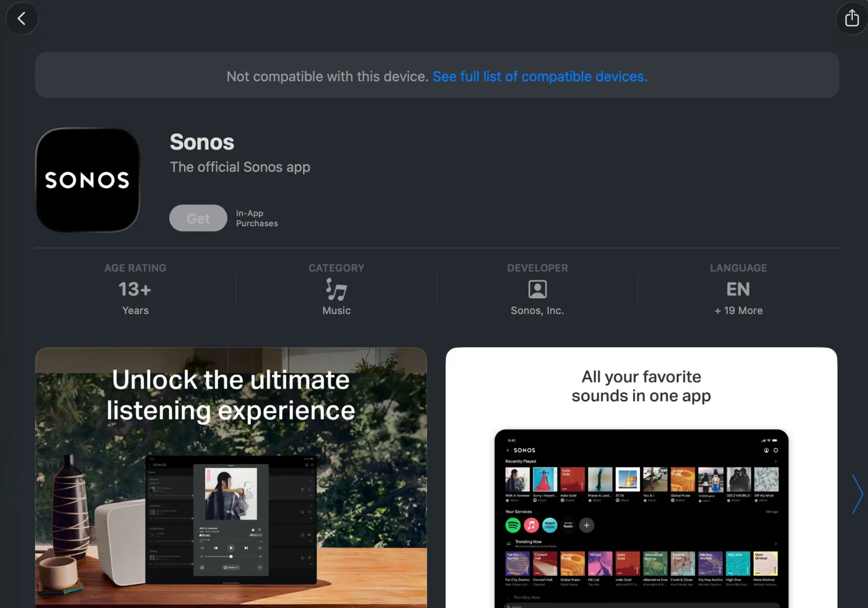Viewport: 868px width, 608px height.
Task: Click the AGE RATING header
Action: click(x=135, y=268)
